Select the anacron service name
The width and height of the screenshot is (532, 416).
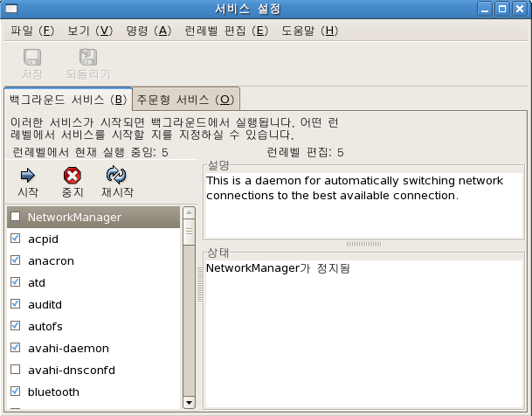(51, 261)
